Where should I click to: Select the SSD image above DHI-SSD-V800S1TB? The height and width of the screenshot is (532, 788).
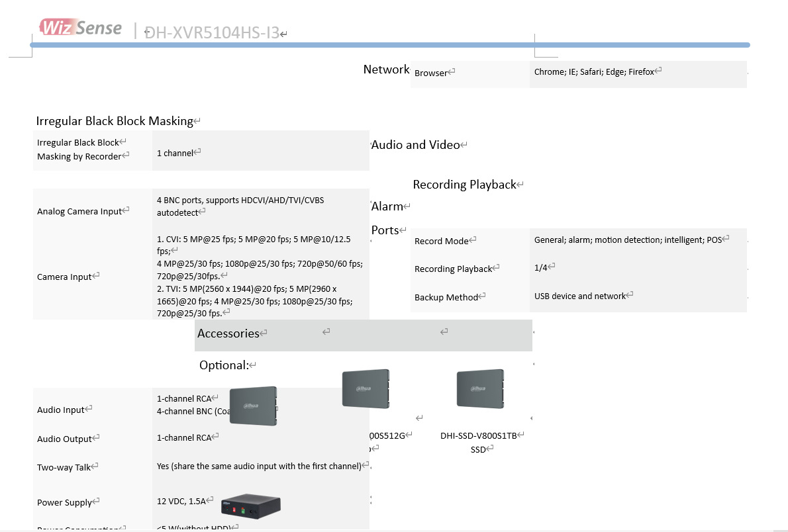point(481,389)
